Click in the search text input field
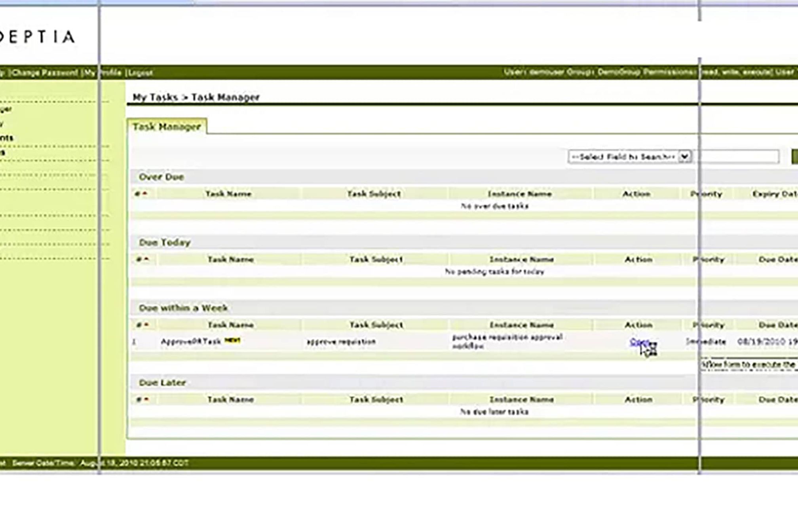This screenshot has height=532, width=798. click(739, 156)
